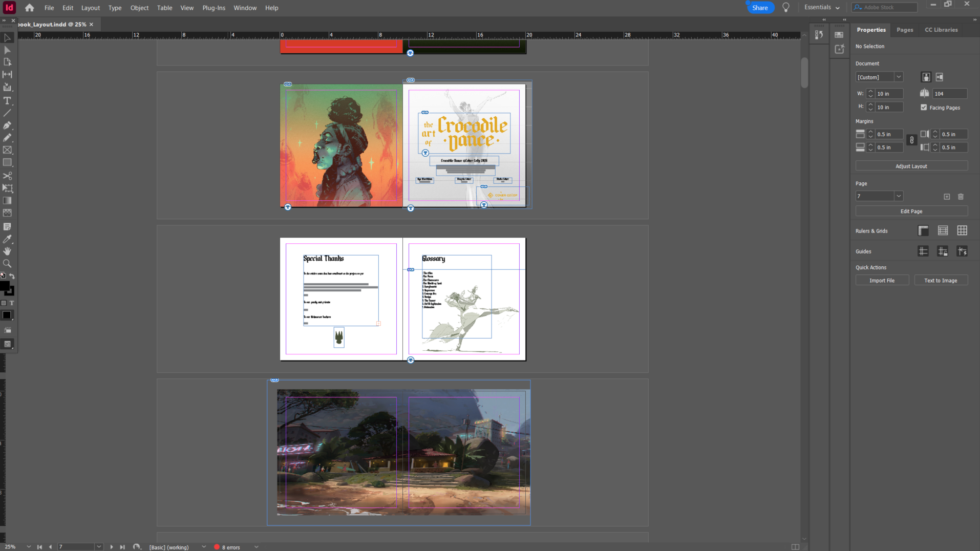Swap fill and stroke arrow
This screenshot has width=980, height=551.
12,276
